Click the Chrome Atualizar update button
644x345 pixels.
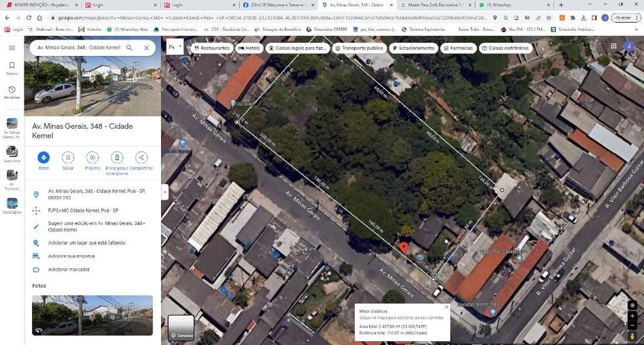click(627, 17)
